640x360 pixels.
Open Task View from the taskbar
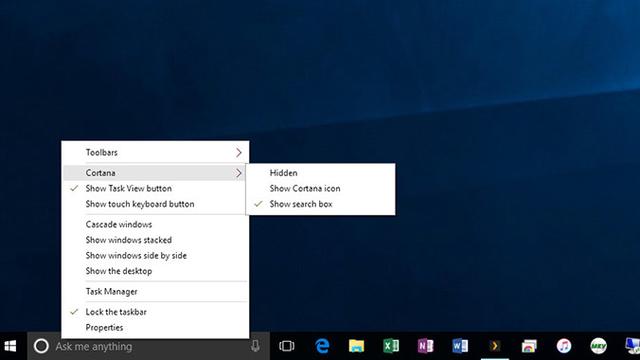pyautogui.click(x=287, y=346)
